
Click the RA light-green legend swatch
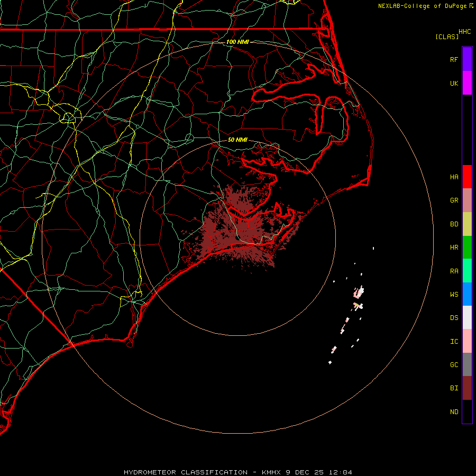tap(467, 271)
